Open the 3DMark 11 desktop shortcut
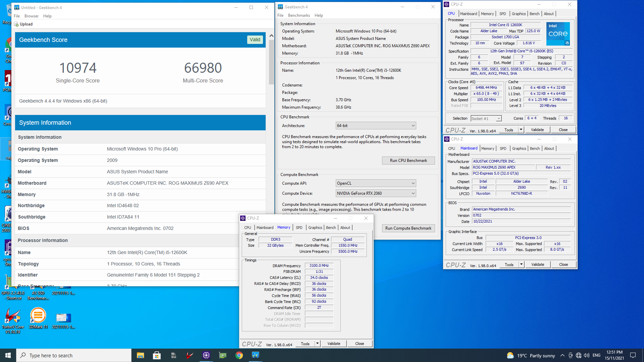644x362 pixels. 38,318
